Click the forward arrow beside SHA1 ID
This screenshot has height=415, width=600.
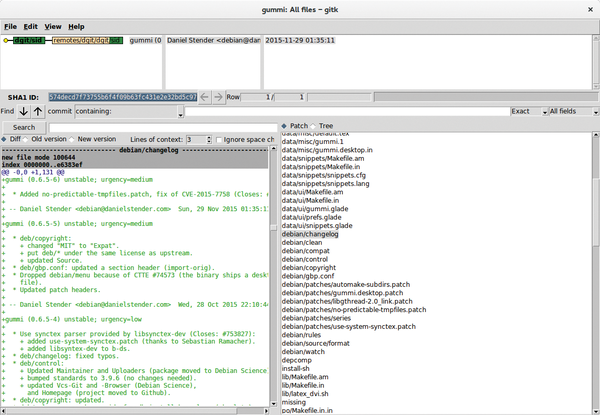pyautogui.click(x=218, y=97)
